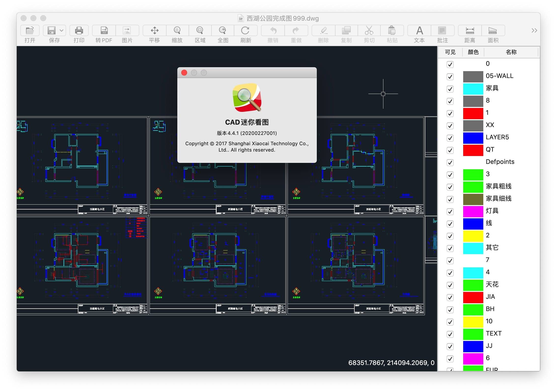Toggle visibility of the LAYER5 layer
The width and height of the screenshot is (557, 392).
[450, 138]
